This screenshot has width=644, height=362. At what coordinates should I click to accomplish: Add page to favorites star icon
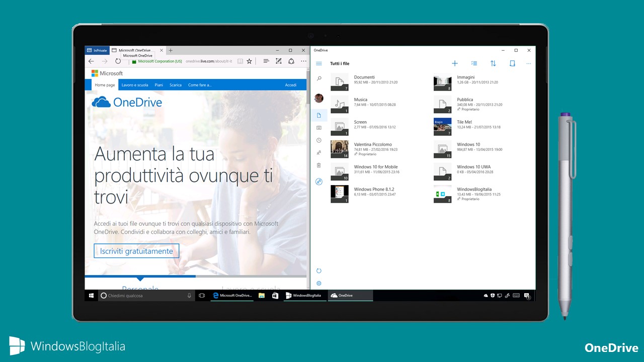point(249,61)
